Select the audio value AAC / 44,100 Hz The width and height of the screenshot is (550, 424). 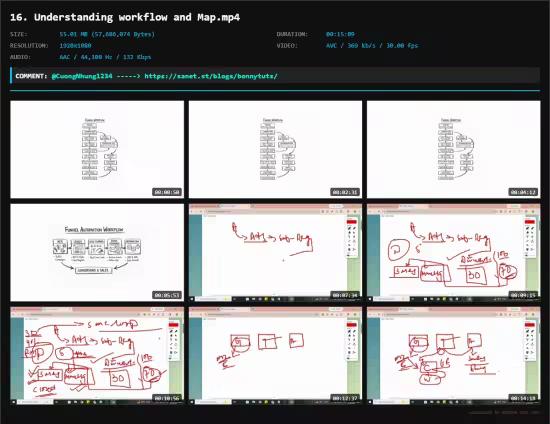[x=105, y=57]
